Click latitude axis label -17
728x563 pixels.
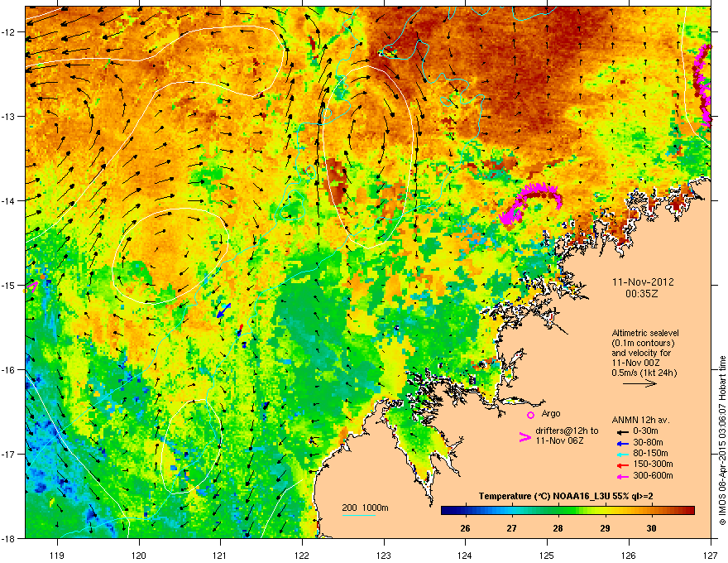click(x=9, y=454)
